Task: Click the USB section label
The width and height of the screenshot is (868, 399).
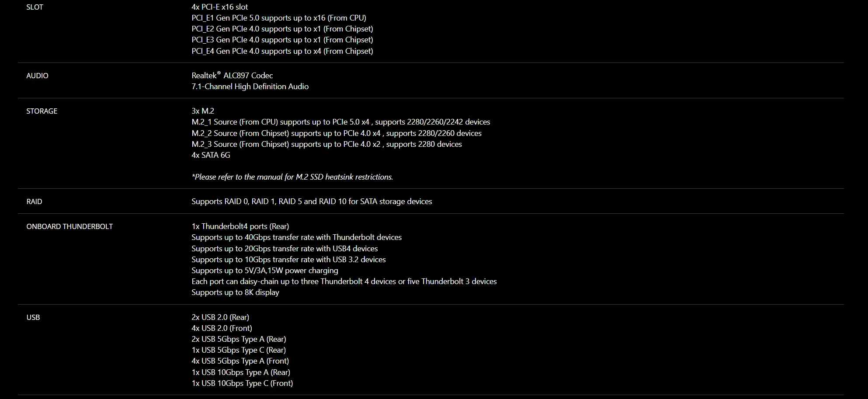Action: pos(33,317)
